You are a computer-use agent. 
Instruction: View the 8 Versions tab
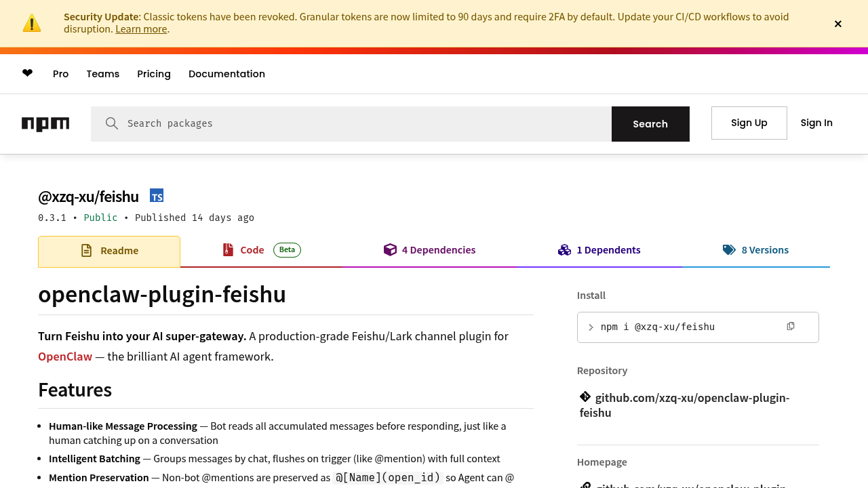coord(756,250)
